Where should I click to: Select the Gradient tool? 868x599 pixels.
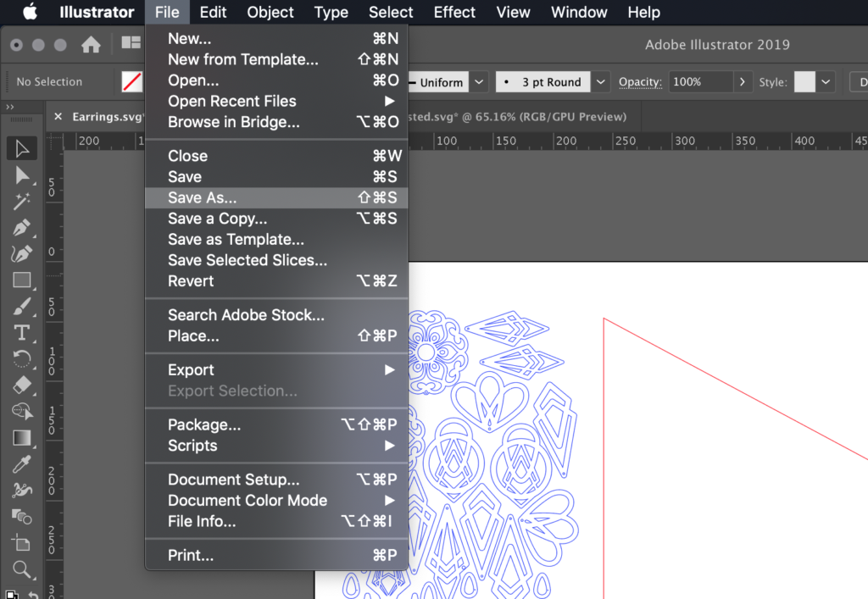point(21,437)
